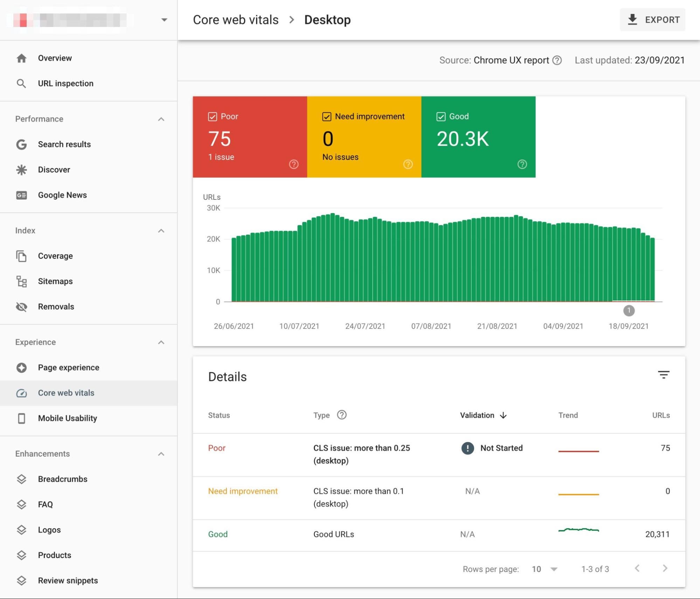
Task: Click the annotation marker on chart timeline
Action: 629,310
